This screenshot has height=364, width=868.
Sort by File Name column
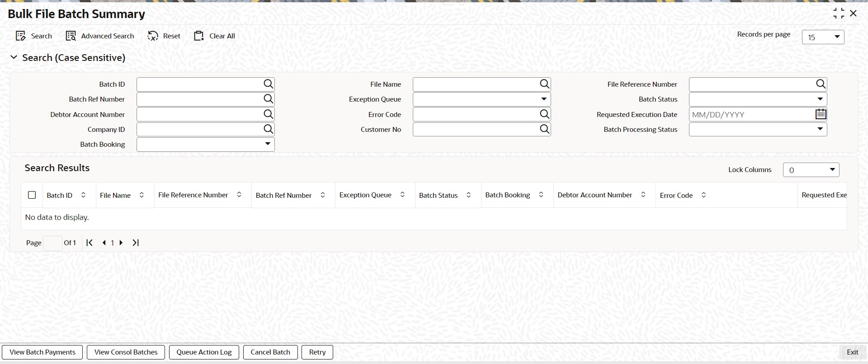pos(142,195)
